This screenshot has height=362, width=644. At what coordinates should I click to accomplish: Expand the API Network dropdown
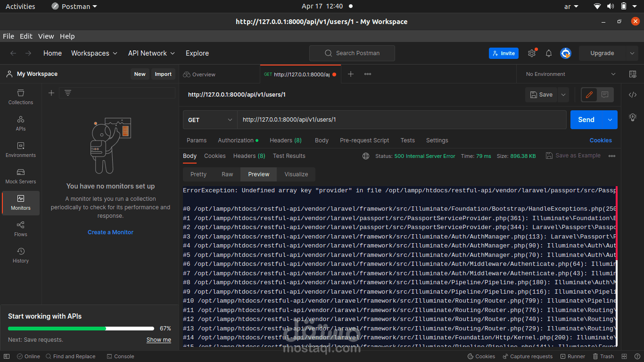pyautogui.click(x=151, y=53)
